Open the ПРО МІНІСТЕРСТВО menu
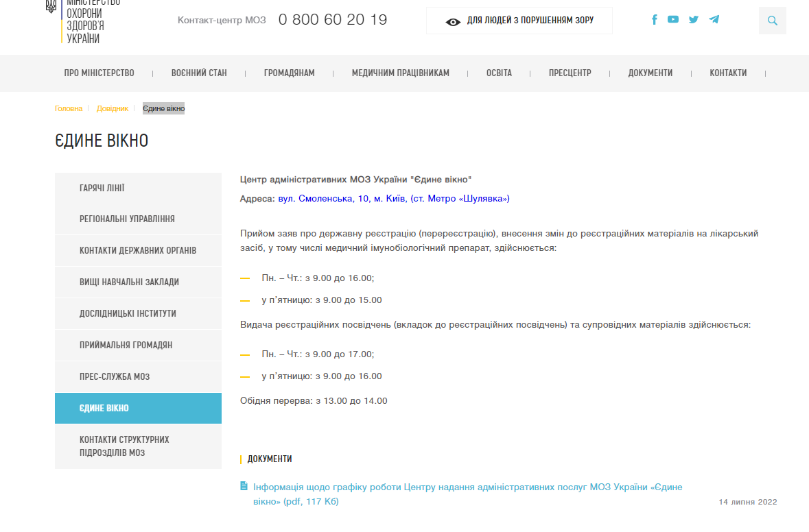The width and height of the screenshot is (809, 532). click(x=99, y=73)
